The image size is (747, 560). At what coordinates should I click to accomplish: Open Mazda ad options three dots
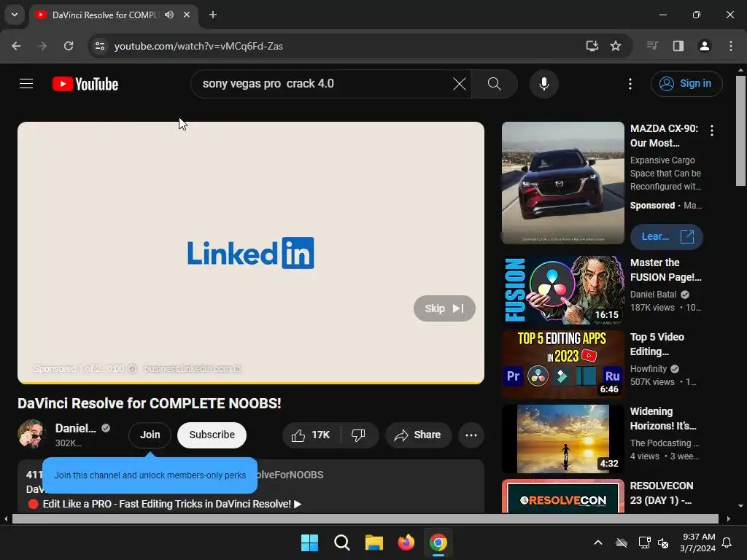(712, 131)
